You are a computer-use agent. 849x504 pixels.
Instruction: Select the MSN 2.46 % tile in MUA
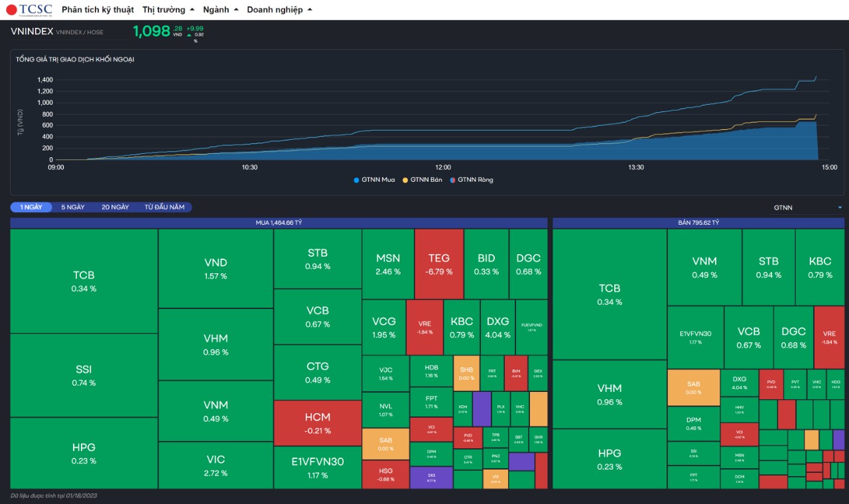[x=388, y=264]
